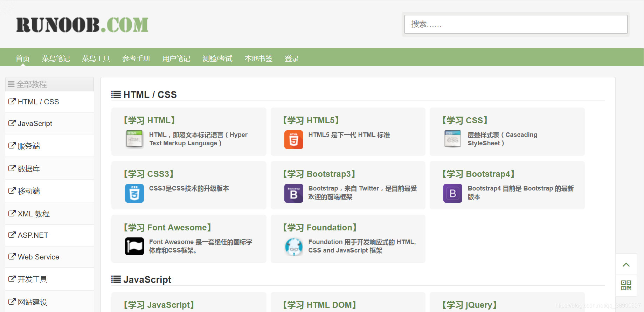Image resolution: width=644 pixels, height=312 pixels.
Task: Select Web Service in sidebar
Action: coord(49,257)
